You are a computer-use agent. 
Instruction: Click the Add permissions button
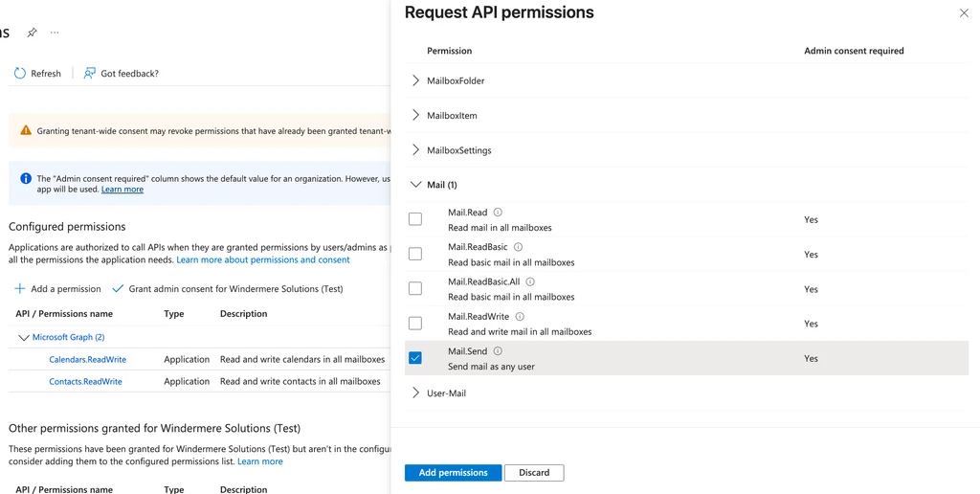[x=453, y=473]
